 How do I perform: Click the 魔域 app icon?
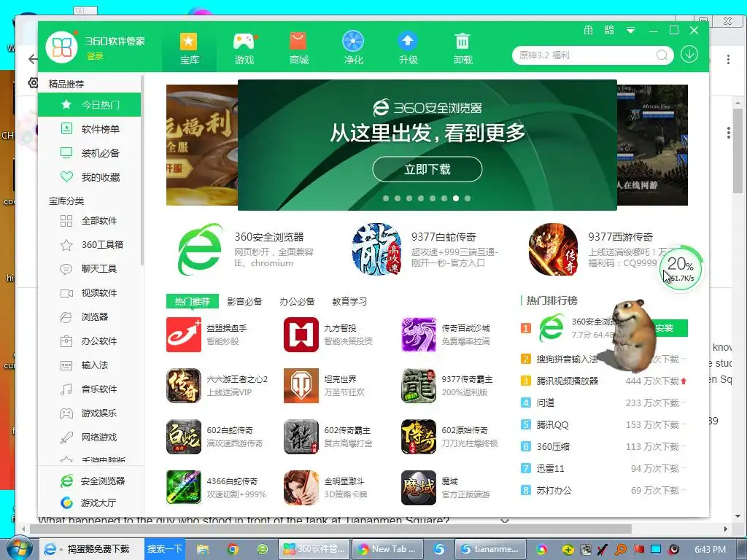(419, 488)
